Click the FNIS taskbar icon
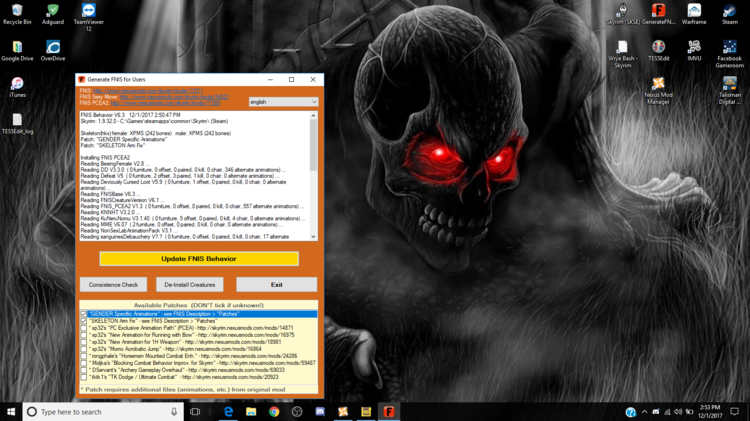 coord(389,411)
